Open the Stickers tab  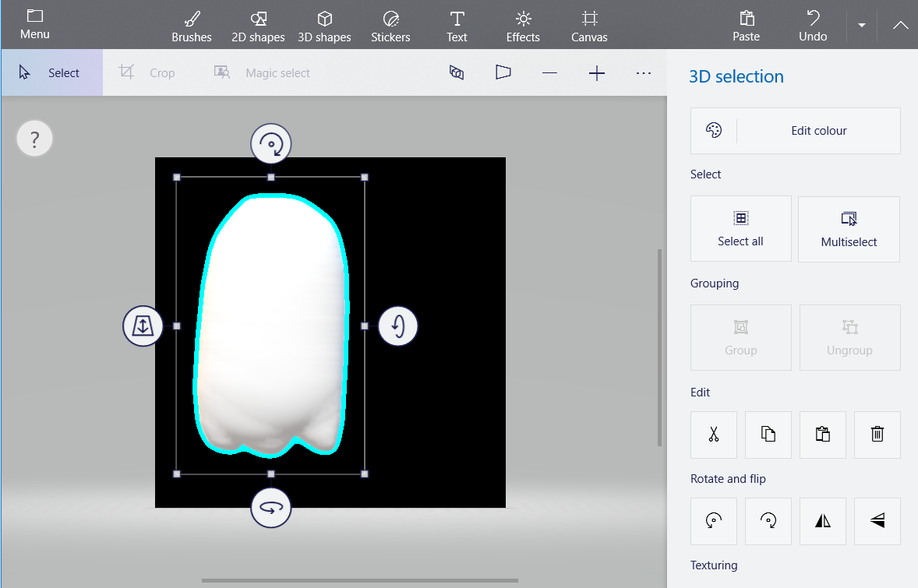390,26
